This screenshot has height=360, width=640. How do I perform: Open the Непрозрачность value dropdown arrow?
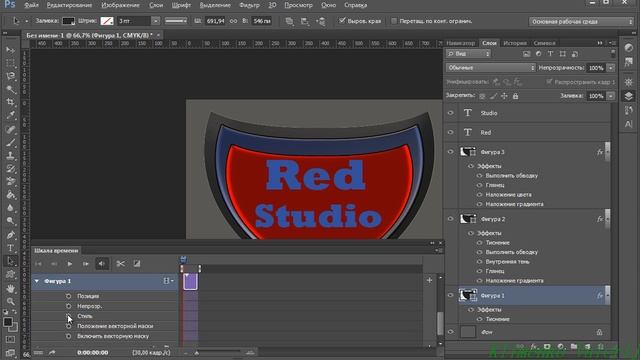pyautogui.click(x=611, y=68)
